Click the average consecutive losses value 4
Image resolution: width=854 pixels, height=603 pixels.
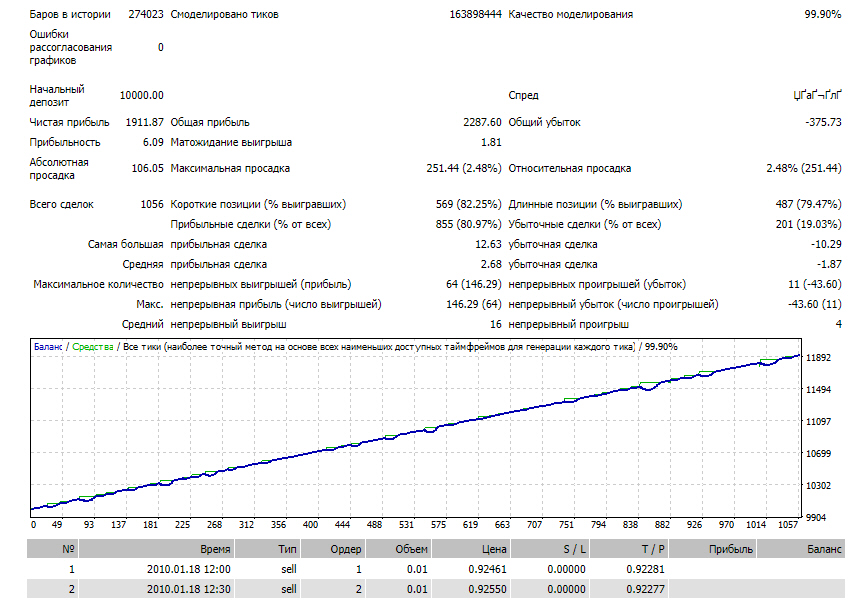[x=838, y=325]
